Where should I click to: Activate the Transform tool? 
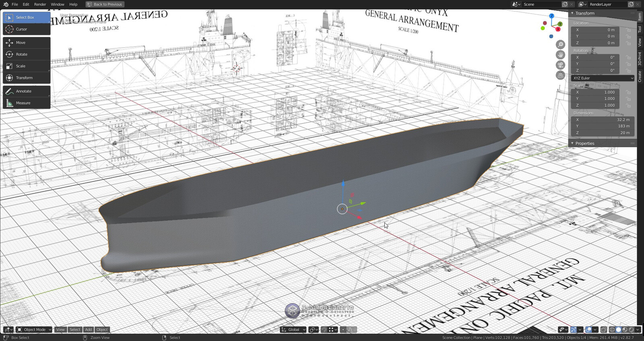tap(27, 78)
